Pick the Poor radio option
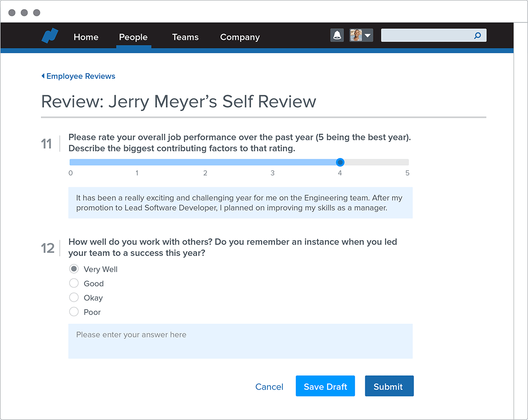 coord(74,312)
